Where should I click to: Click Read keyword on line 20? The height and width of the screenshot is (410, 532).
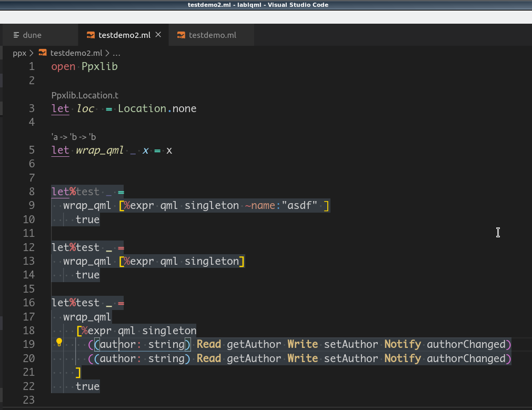(x=209, y=359)
